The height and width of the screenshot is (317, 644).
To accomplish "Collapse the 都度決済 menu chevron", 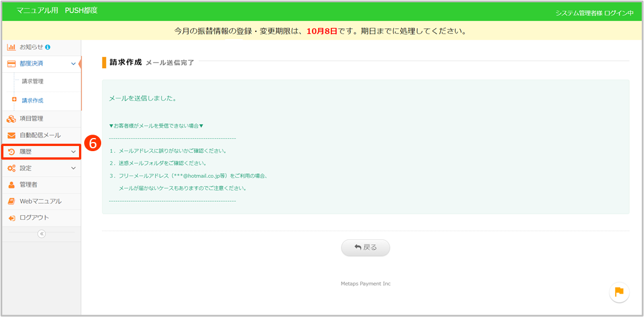I will [x=73, y=64].
